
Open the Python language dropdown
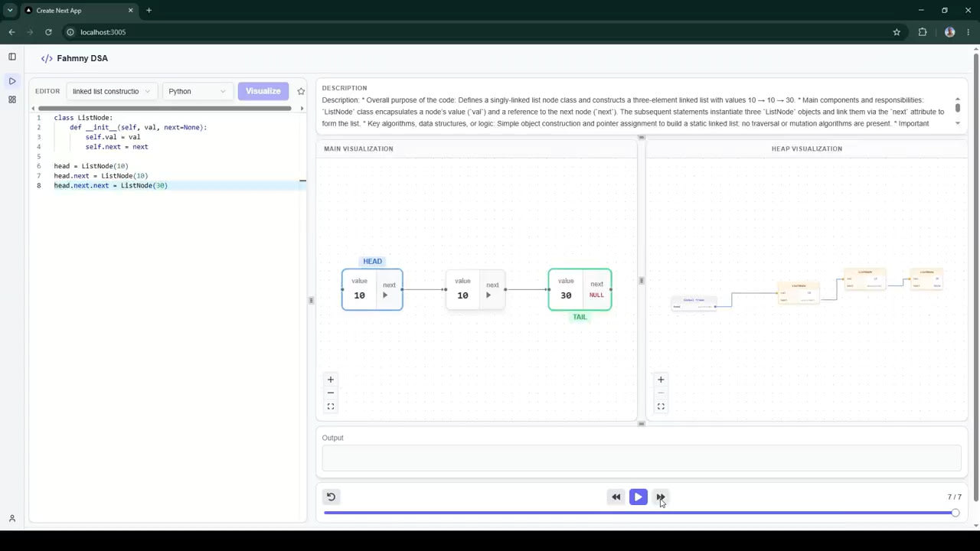click(197, 91)
